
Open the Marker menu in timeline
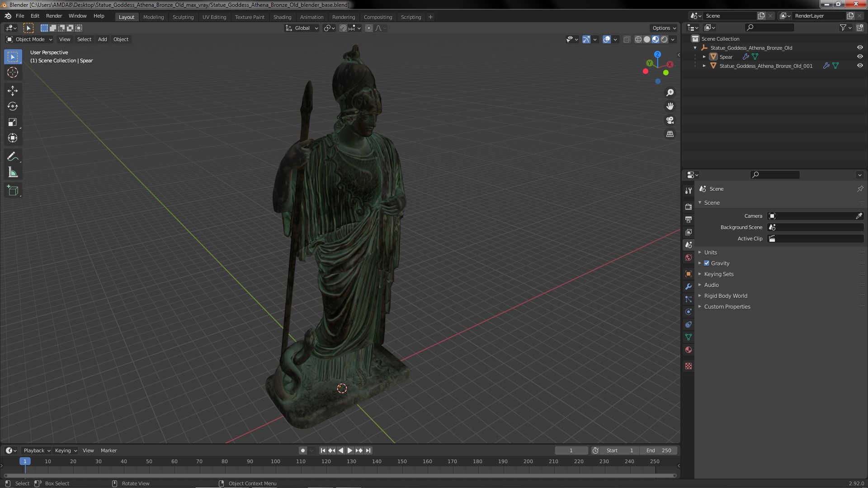coord(108,450)
